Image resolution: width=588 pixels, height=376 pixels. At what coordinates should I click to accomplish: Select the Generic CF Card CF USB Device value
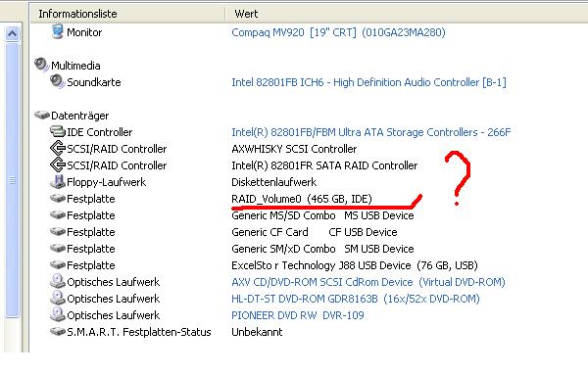pos(315,232)
